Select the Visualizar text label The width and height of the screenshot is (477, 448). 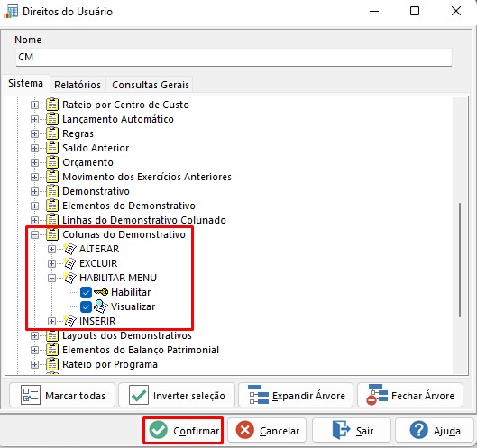133,306
